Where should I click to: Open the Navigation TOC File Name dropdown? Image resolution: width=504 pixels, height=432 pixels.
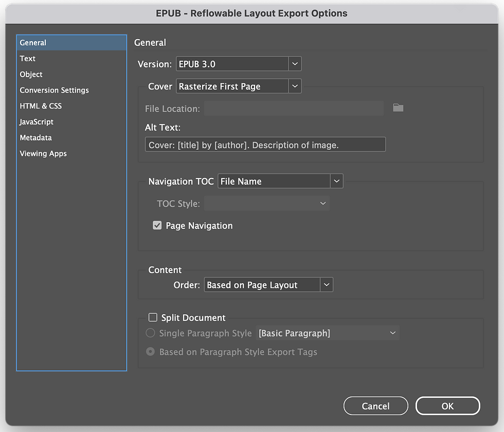coord(280,181)
